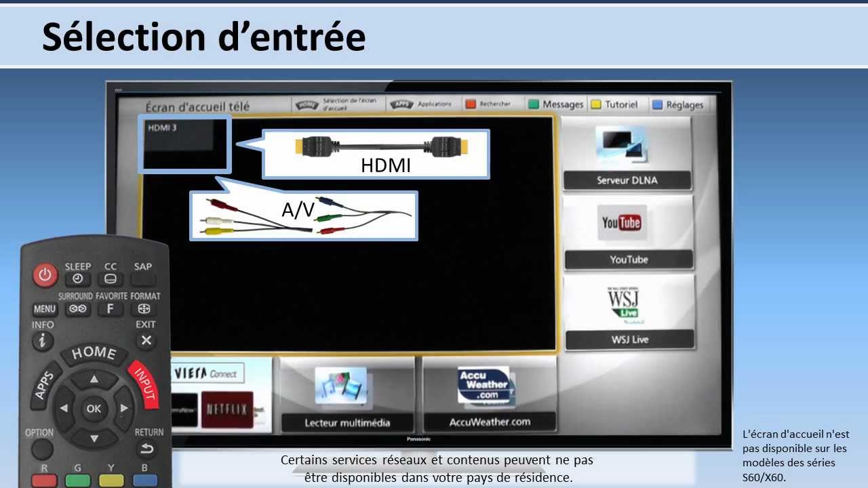Image resolution: width=868 pixels, height=488 pixels.
Task: Click the up arrow on remote d-pad
Action: click(94, 379)
